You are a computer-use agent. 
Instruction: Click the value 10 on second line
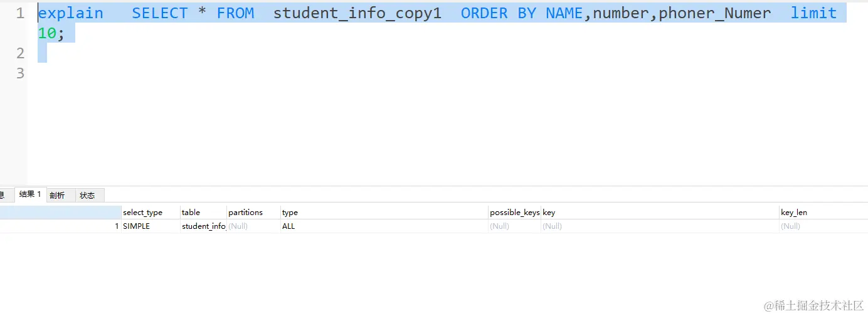tap(47, 34)
